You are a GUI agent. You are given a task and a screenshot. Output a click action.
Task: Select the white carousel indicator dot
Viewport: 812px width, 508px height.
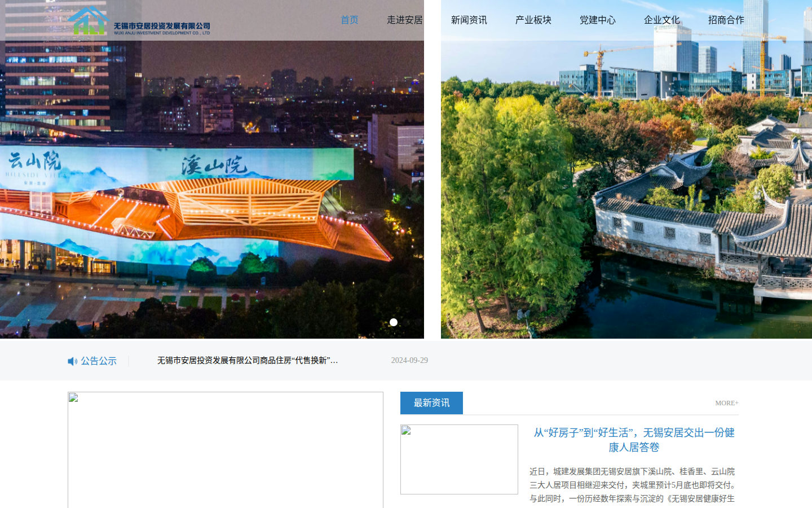(x=394, y=322)
